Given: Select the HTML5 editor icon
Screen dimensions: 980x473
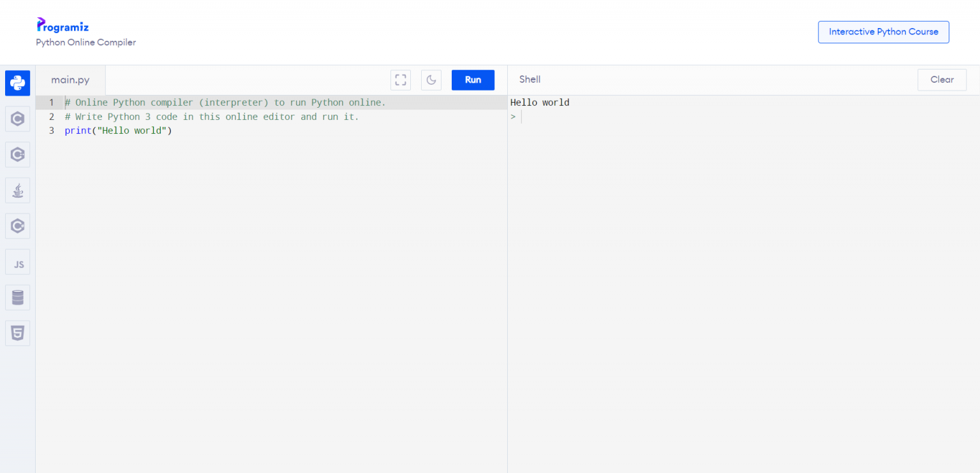Looking at the screenshot, I should tap(17, 333).
